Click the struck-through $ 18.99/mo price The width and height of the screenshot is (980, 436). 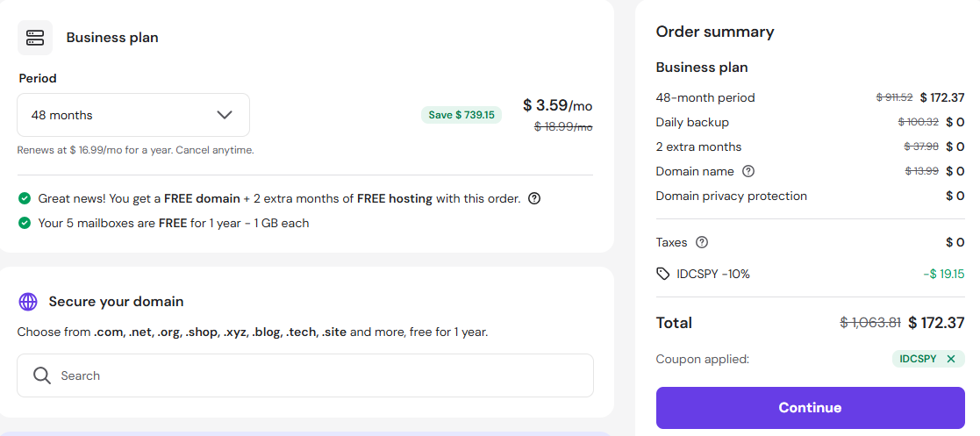563,127
